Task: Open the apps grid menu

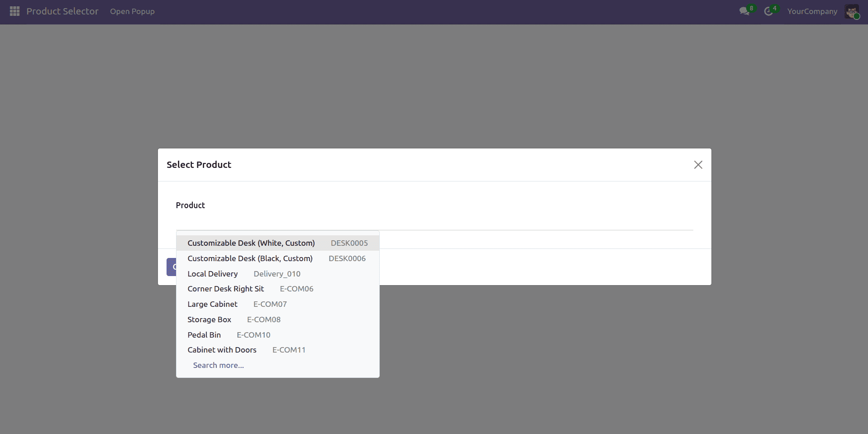Action: [x=14, y=11]
